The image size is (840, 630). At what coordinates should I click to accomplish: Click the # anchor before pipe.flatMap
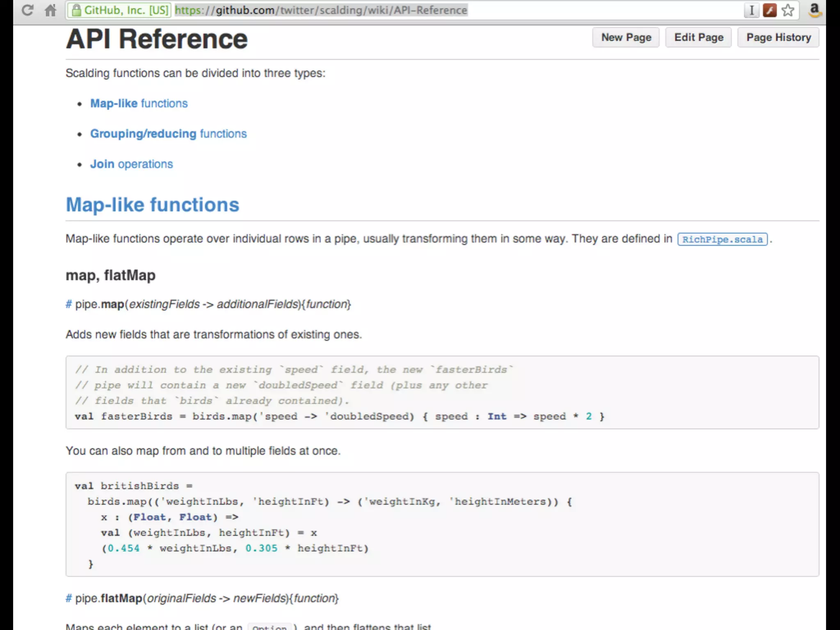tap(68, 598)
